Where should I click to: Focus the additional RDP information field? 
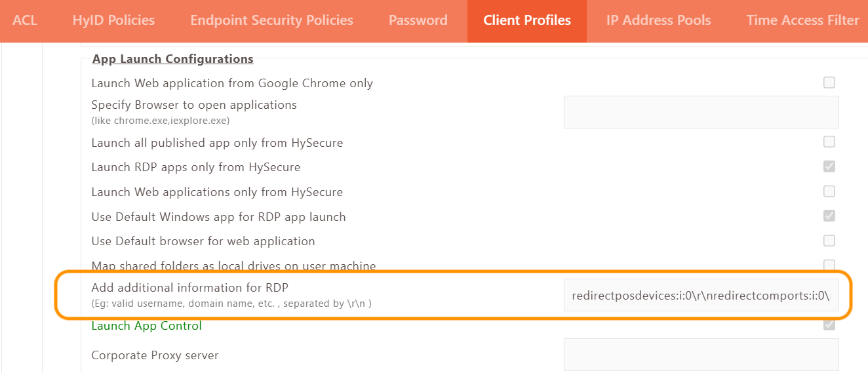(701, 295)
